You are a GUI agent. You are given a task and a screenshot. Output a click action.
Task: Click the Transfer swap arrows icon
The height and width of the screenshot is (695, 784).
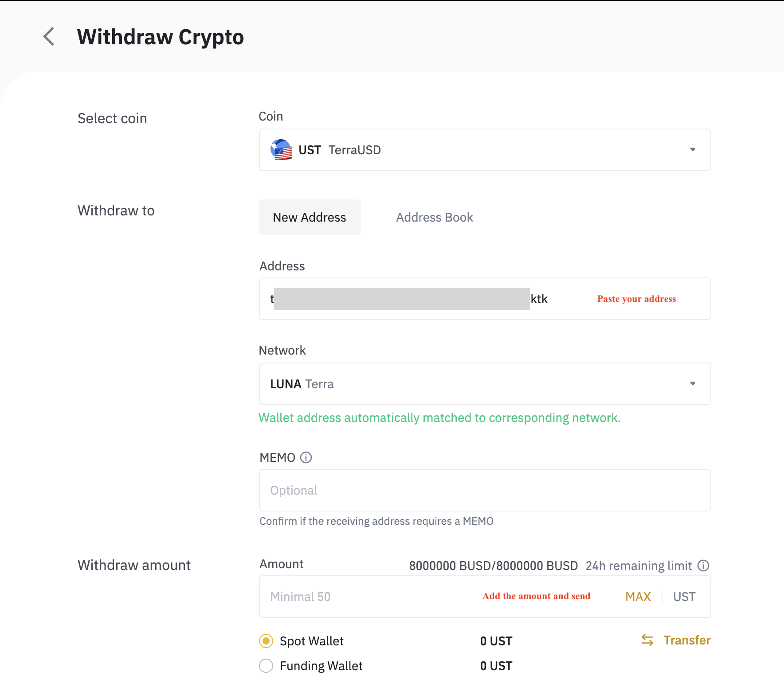[647, 640]
